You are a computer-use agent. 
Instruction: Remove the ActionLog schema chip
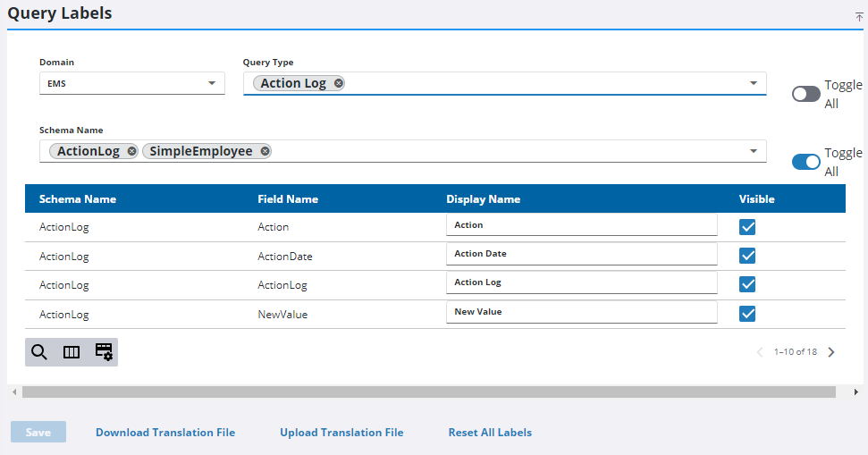[x=132, y=151]
